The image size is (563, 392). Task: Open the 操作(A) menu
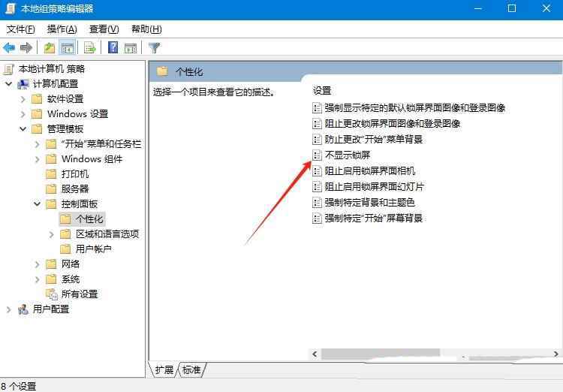[62, 29]
